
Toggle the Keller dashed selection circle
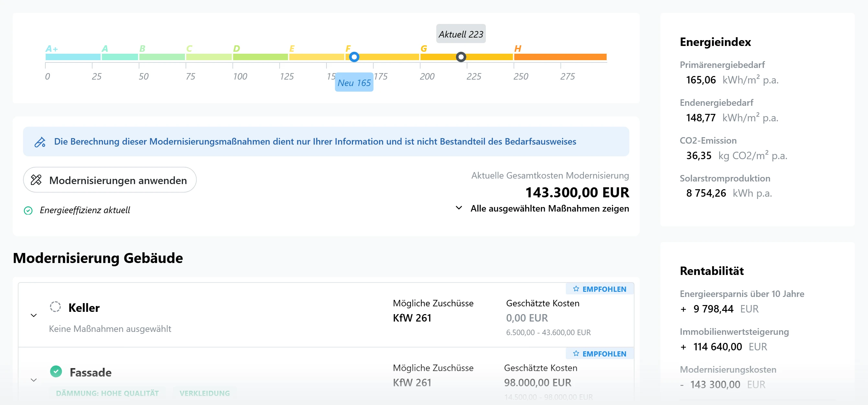(x=55, y=307)
